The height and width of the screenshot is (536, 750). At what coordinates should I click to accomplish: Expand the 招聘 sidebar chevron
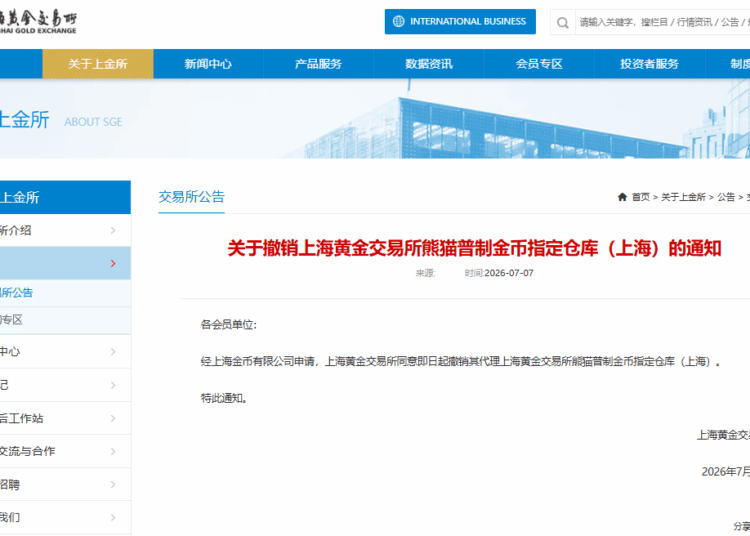click(113, 484)
